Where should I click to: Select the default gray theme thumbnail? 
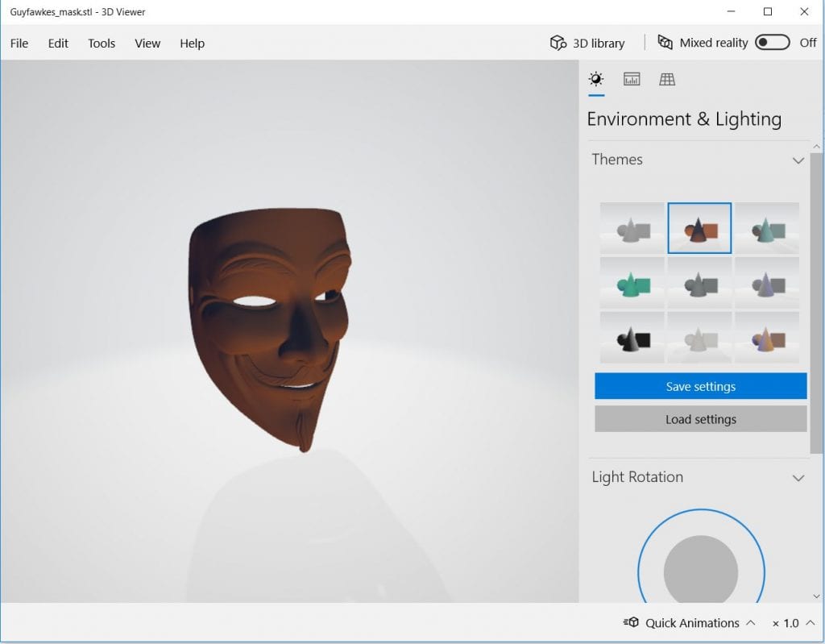click(x=632, y=228)
